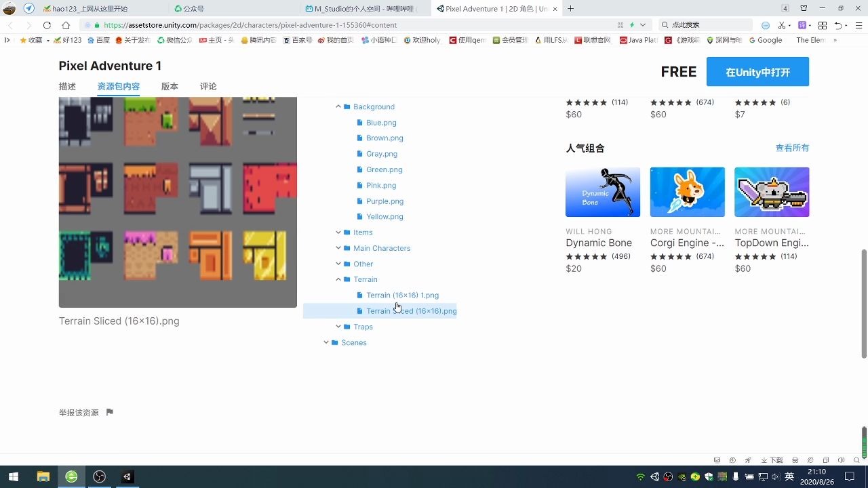Switch to 公众号 browser tab
This screenshot has height=488, width=868.
[x=234, y=9]
